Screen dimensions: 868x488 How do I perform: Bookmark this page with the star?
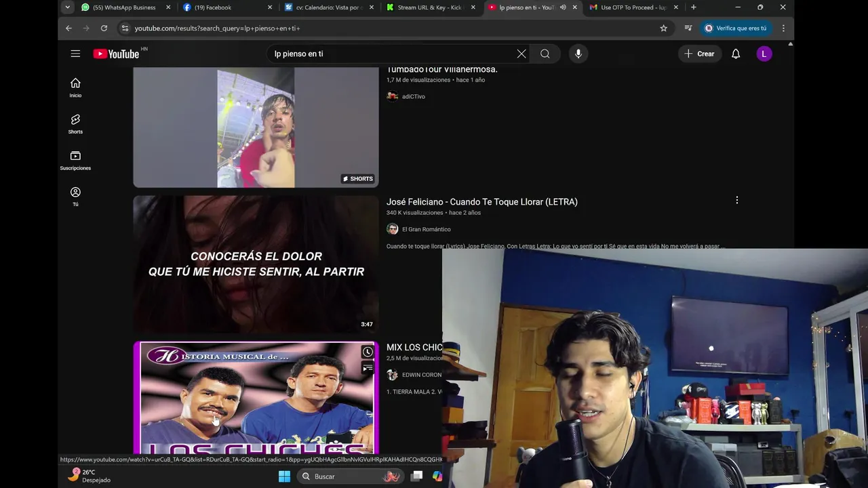pos(664,28)
